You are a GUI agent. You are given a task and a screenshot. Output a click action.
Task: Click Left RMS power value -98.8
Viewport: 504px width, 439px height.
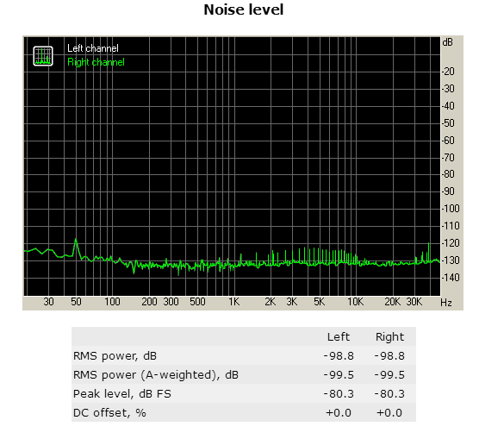pyautogui.click(x=339, y=356)
